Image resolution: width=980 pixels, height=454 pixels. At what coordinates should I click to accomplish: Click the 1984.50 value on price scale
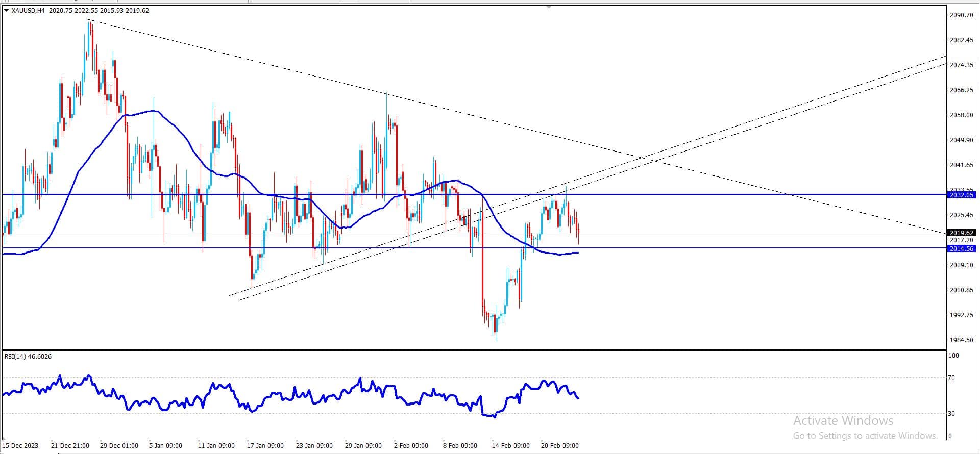pos(961,340)
